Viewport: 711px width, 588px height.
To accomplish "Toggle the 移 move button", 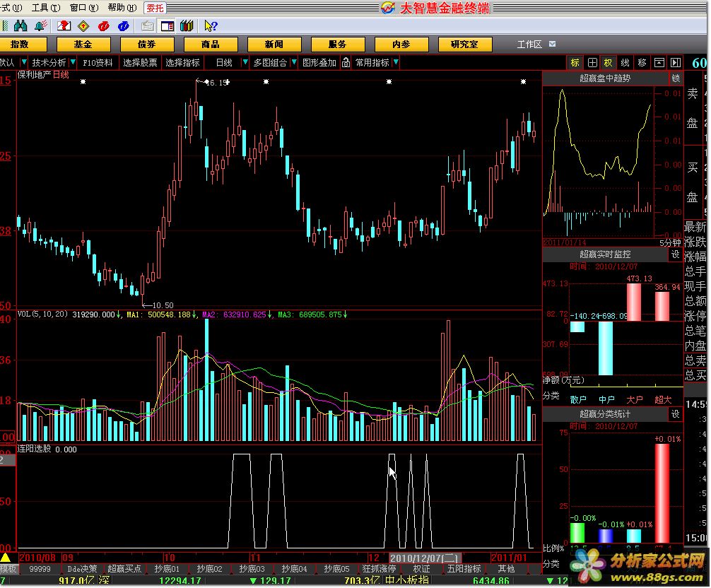I will 642,63.
